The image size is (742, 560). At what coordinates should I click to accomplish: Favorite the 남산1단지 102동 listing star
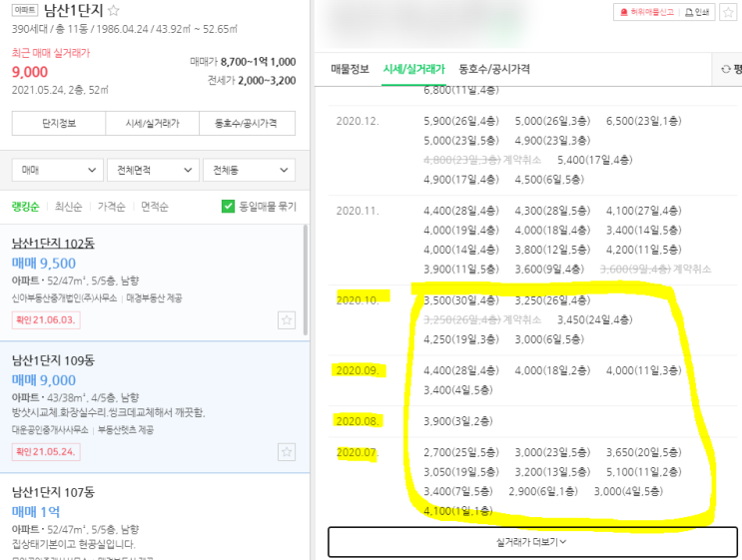click(x=287, y=320)
